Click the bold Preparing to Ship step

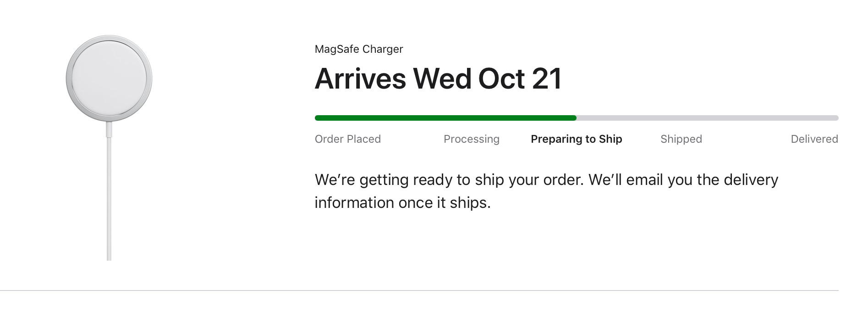pos(576,139)
